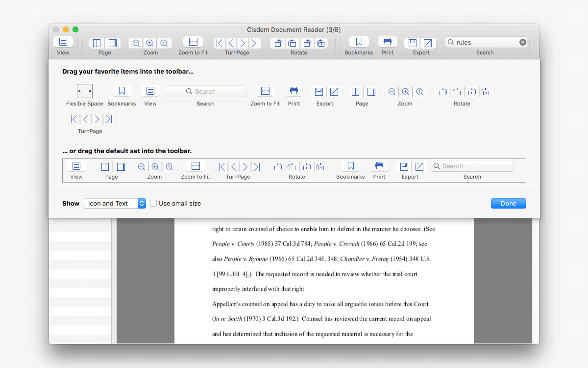This screenshot has width=588, height=368.
Task: Click Zoom to Fit in the main toolbar
Action: [x=193, y=42]
